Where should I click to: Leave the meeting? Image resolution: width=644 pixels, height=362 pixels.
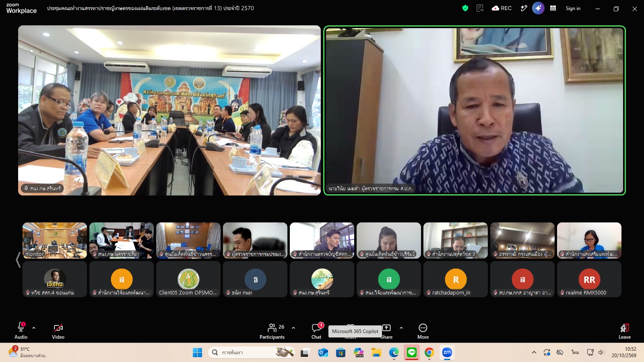click(625, 331)
